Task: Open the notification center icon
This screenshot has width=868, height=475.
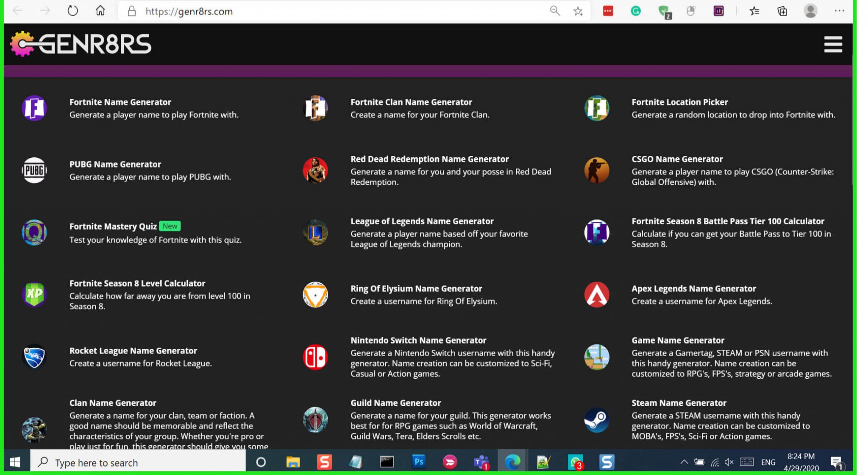Action: [837, 462]
